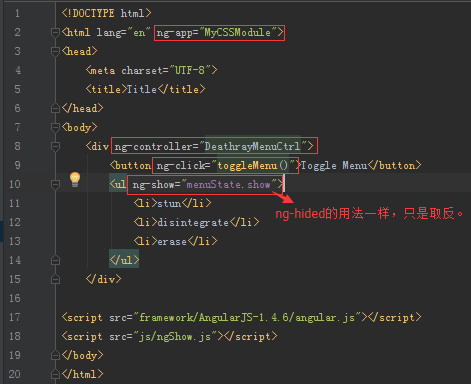Click the toggleMenu() function call
Viewport: 471px width, 384px height.
(x=252, y=165)
